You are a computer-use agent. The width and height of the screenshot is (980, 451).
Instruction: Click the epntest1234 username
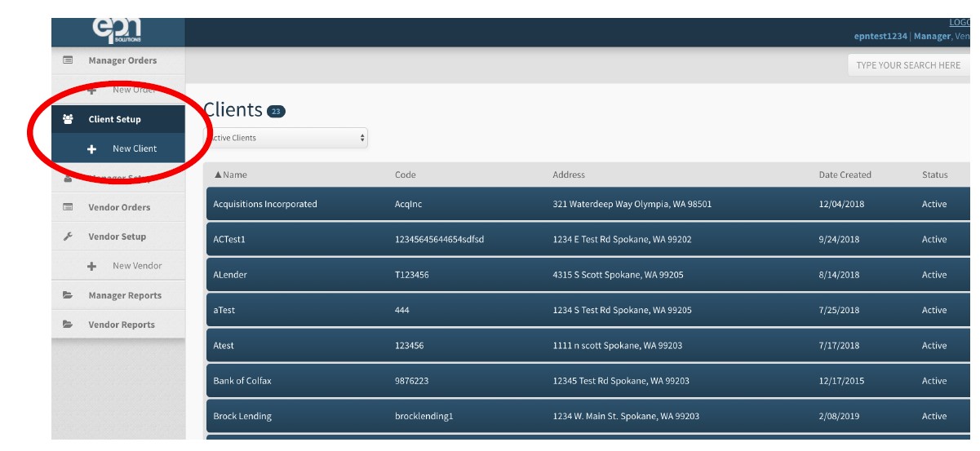pyautogui.click(x=880, y=37)
